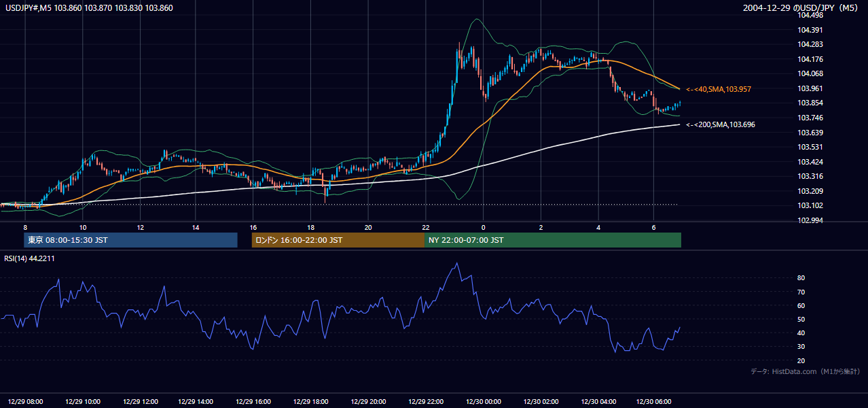
Task: Click price axis value 104.176
Action: [x=811, y=59]
